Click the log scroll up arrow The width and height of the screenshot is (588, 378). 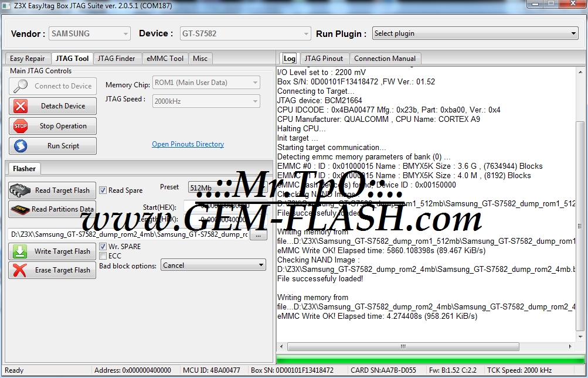coord(580,72)
